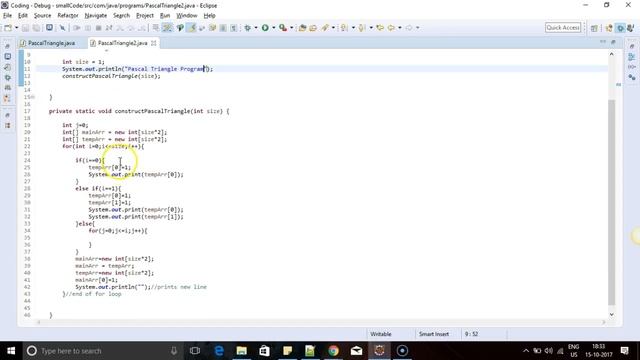Select the PascalTriangle2.java editor tab
Viewport: 640px width, 360px height.
(x=122, y=43)
